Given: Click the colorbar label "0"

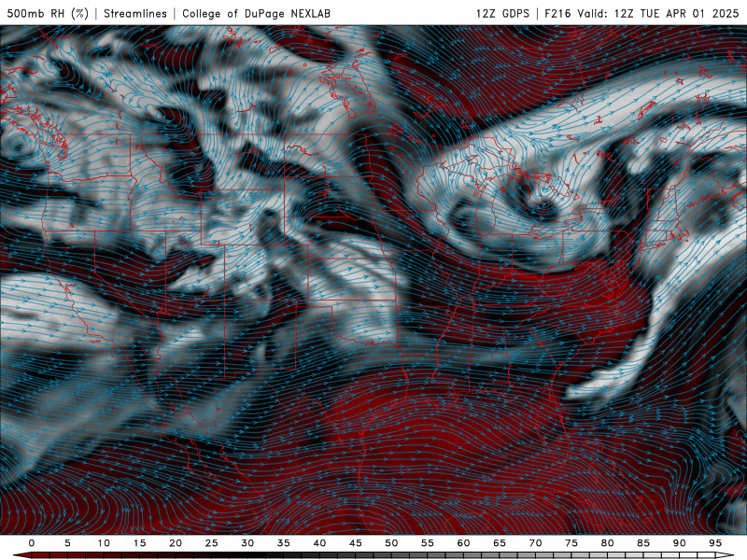Looking at the screenshot, I should pyautogui.click(x=32, y=543).
